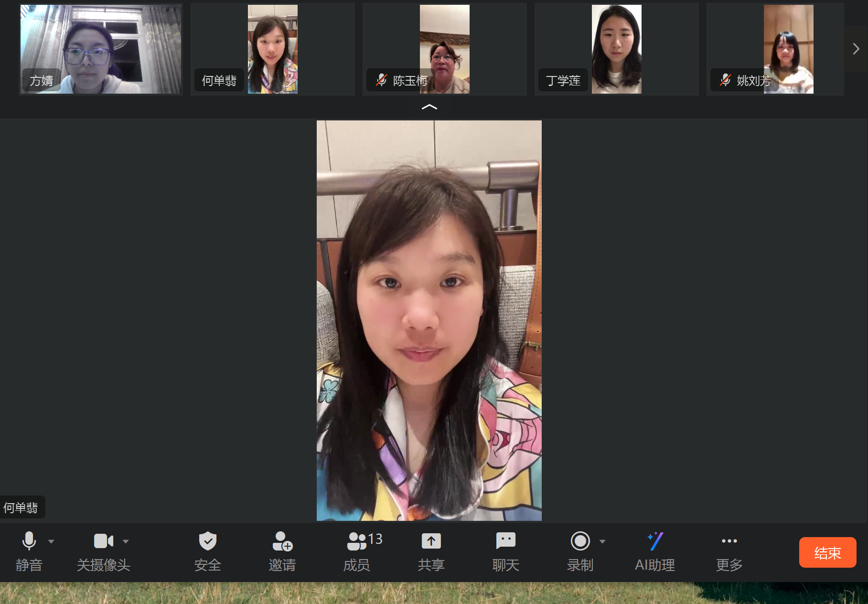868x604 pixels.
Task: Open the 聊天 chat panel
Action: point(506,541)
